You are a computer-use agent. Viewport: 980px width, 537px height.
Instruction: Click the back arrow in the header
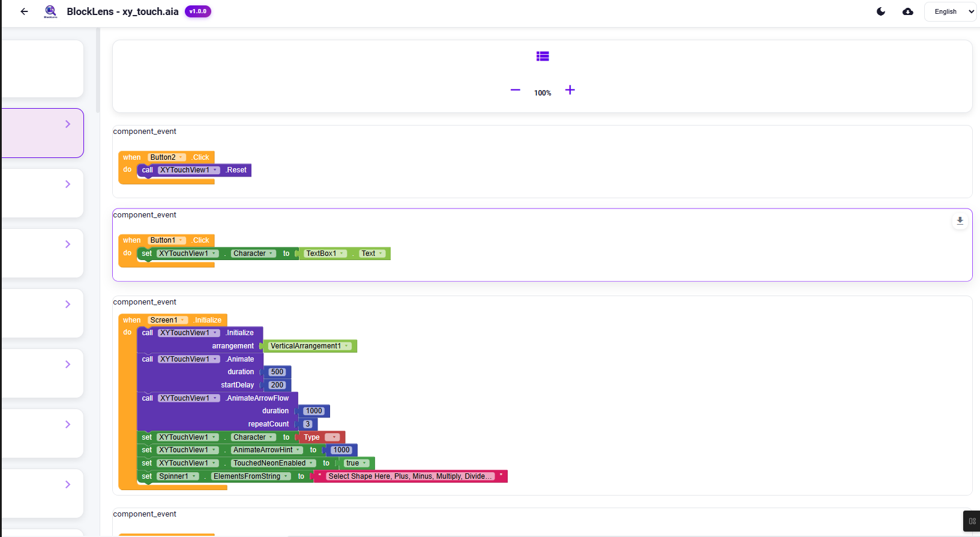(x=24, y=11)
